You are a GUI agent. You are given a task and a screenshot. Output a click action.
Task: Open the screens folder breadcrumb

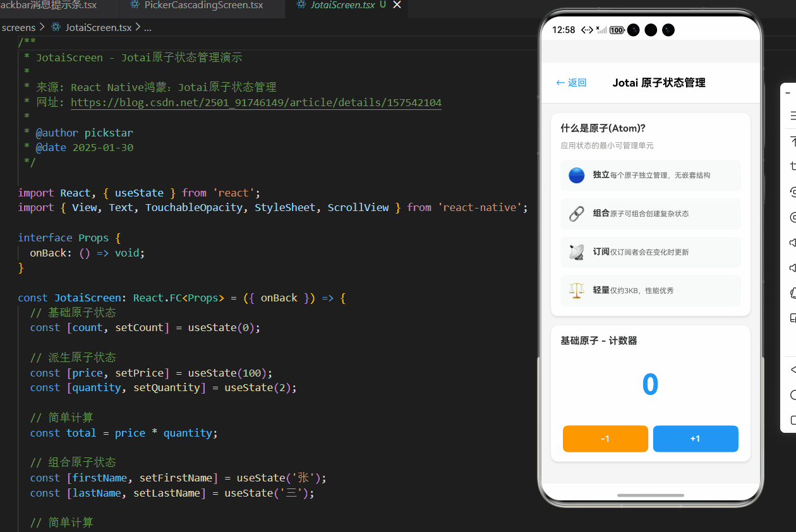(x=19, y=27)
